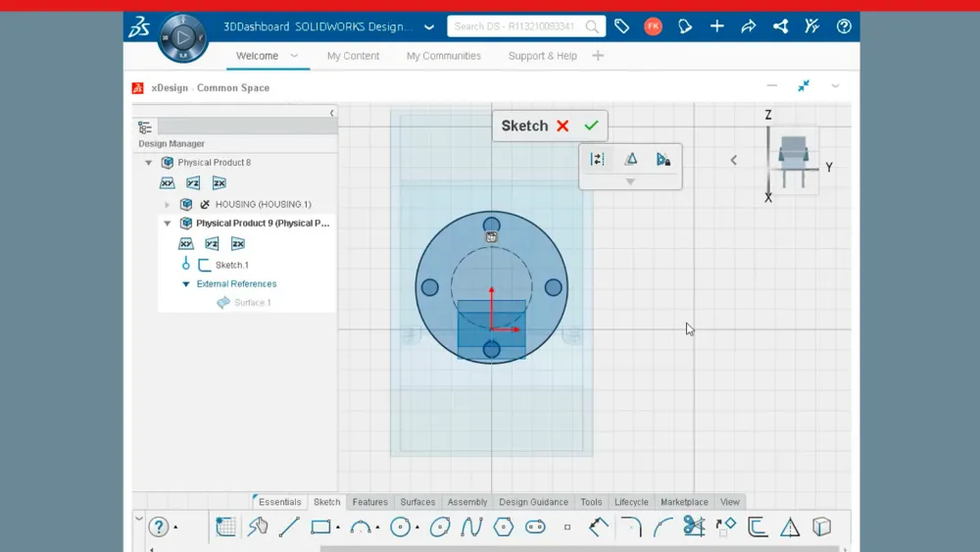Click the Share arrow icon
This screenshot has height=552, width=980.
coord(748,26)
